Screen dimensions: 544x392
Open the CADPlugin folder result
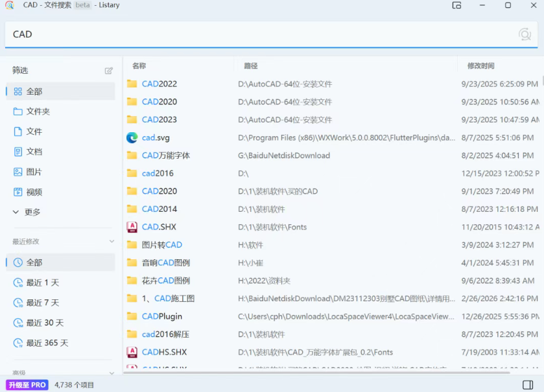pyautogui.click(x=162, y=316)
